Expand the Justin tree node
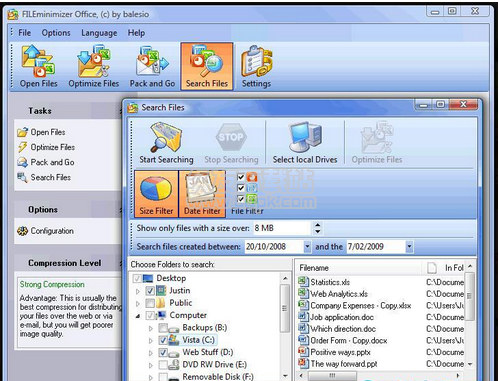 tap(138, 291)
